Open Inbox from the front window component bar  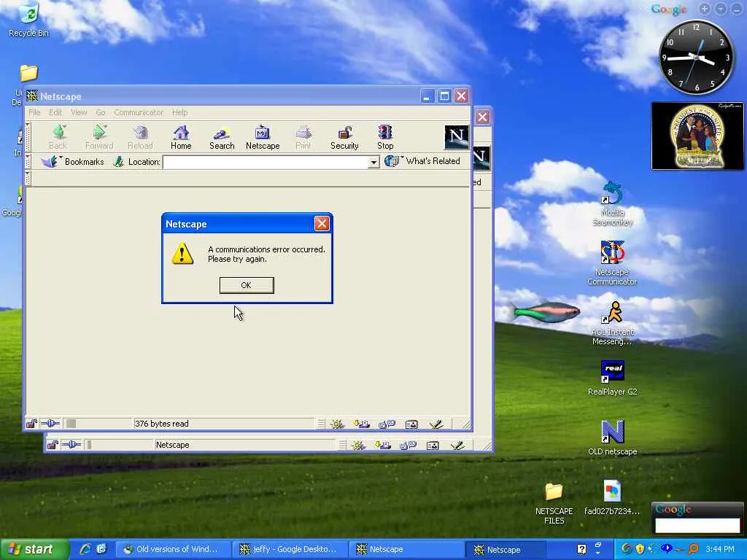click(361, 424)
